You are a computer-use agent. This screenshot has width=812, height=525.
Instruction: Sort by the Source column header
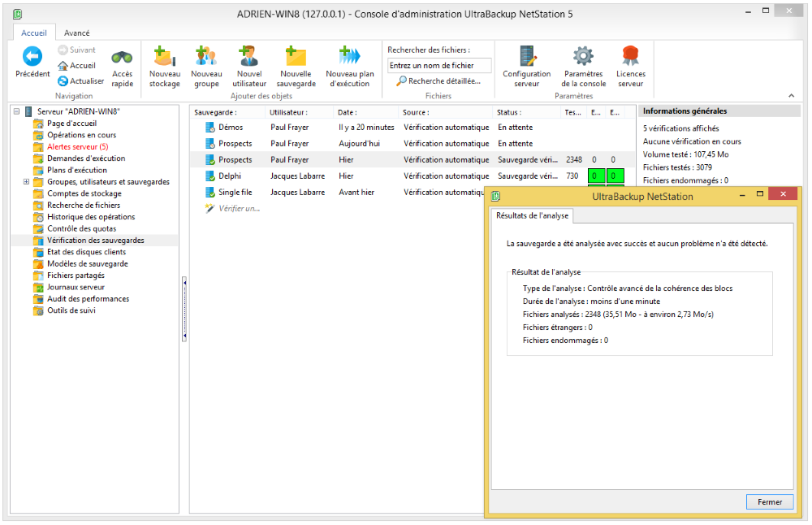click(445, 112)
